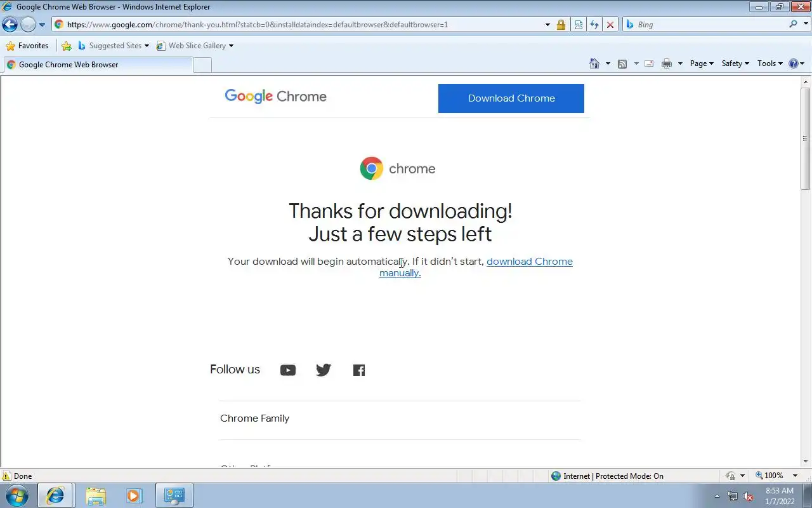812x508 pixels.
Task: Open the search provider dropdown arrow
Action: [x=806, y=24]
